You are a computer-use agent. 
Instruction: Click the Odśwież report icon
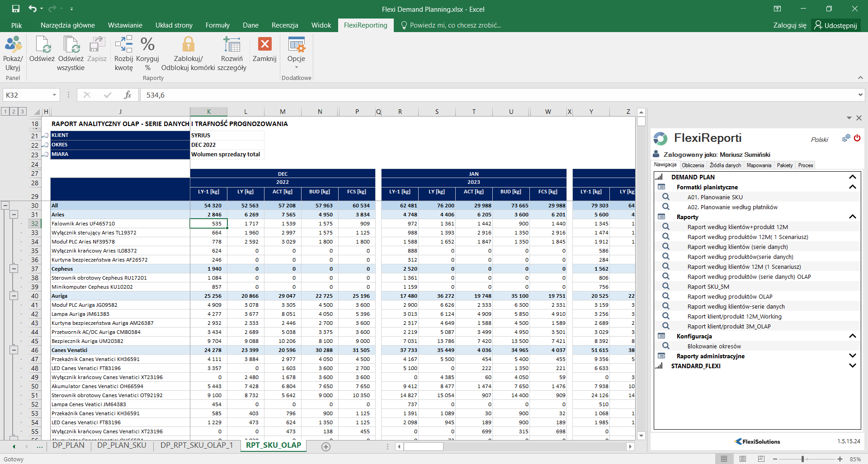(42, 45)
